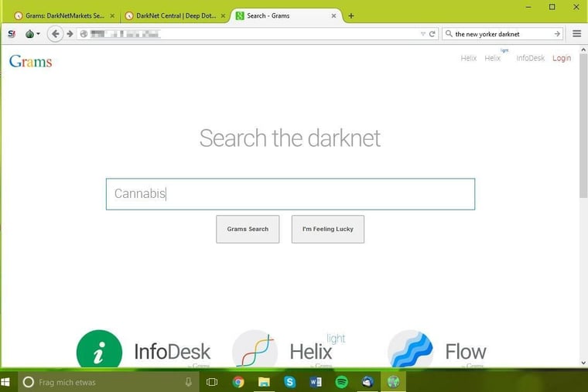
Task: Click the NoScript S icon in toolbar
Action: pos(12,34)
